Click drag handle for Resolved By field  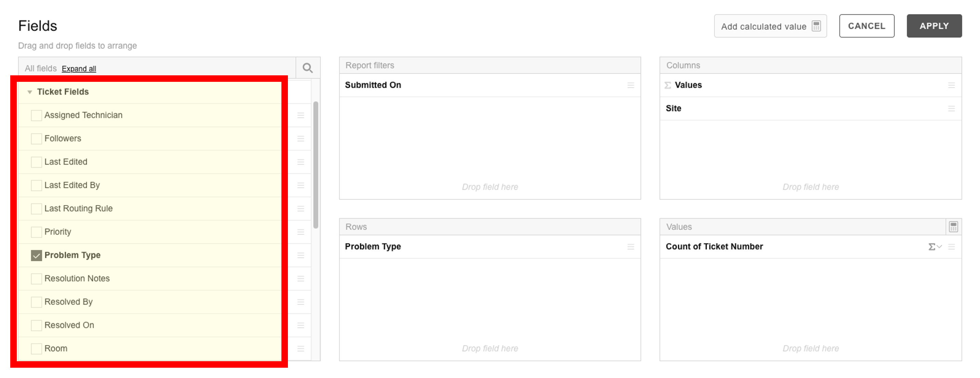[x=301, y=302]
